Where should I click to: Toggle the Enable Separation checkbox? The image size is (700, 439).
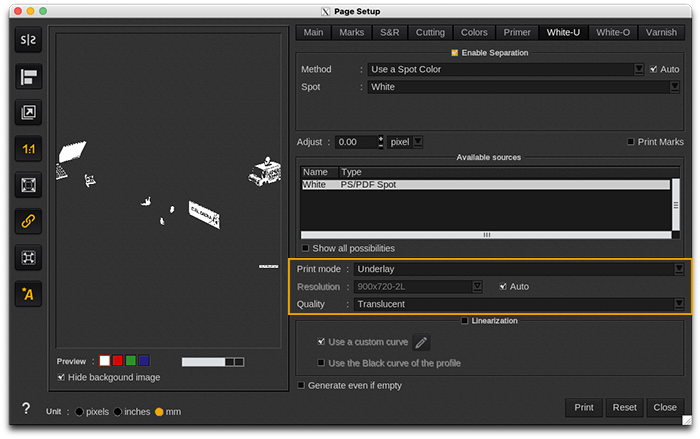point(455,52)
